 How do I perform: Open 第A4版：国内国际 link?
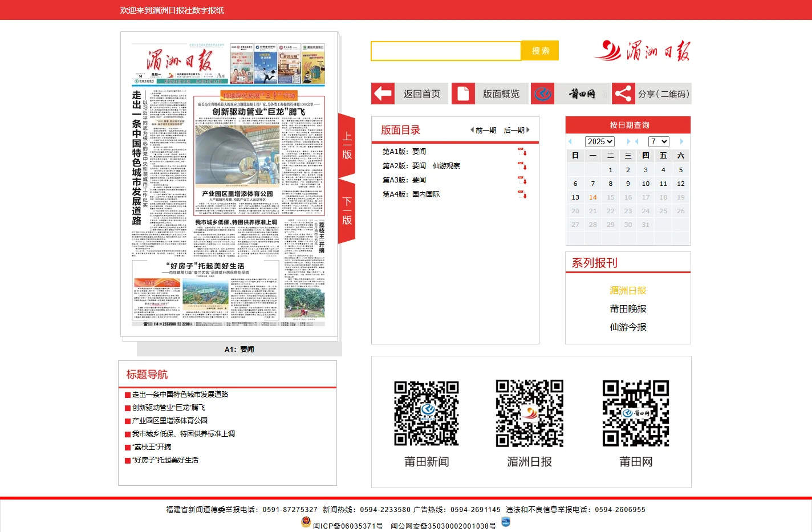click(x=411, y=194)
